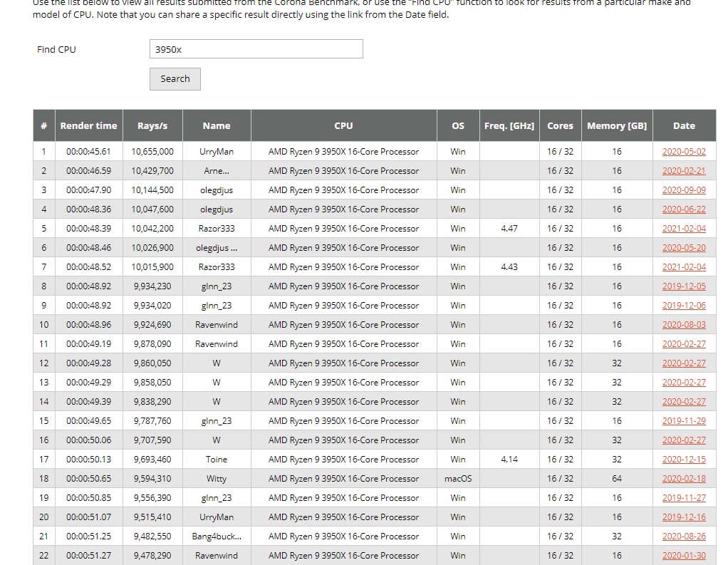Click the Search button
The image size is (728, 565).
175,79
